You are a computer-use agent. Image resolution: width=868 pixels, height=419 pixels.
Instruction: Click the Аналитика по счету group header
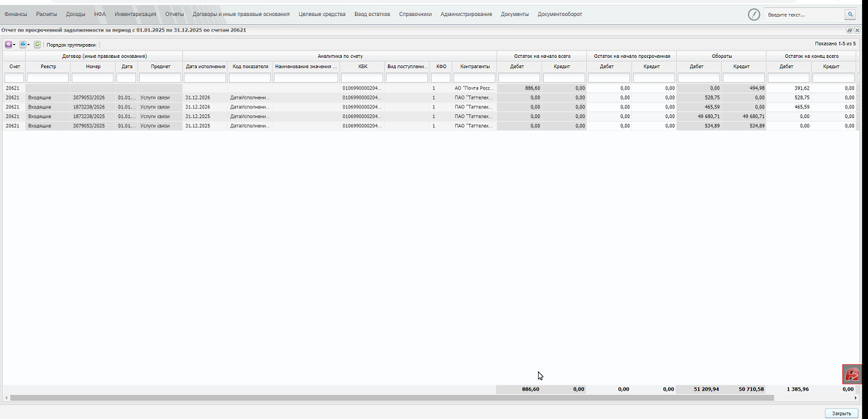(x=340, y=56)
